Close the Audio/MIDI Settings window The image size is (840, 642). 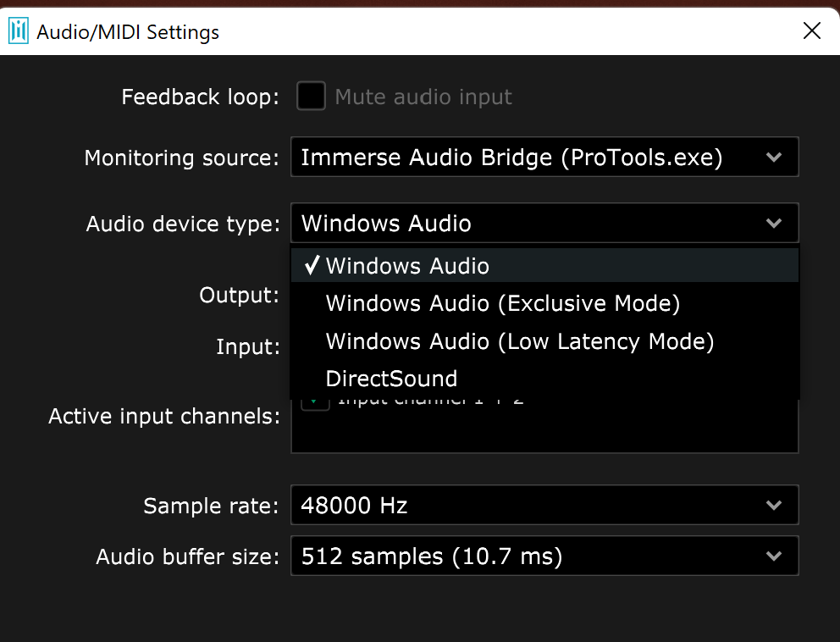(811, 30)
